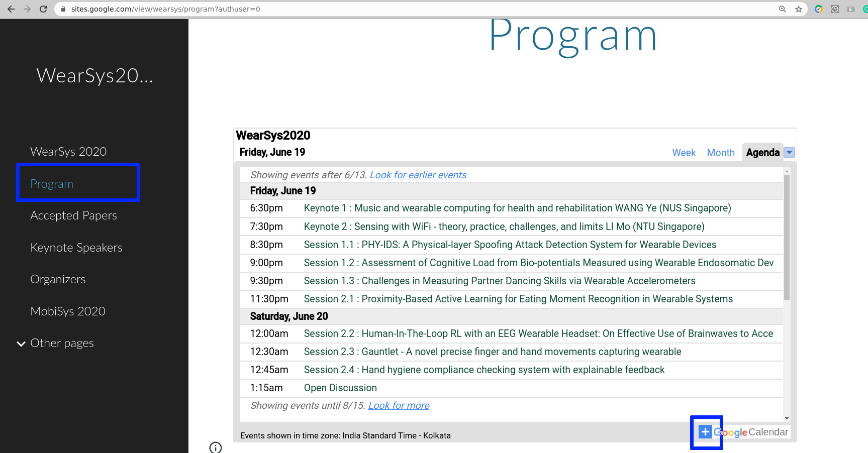Click the WearSys20... site title
868x453 pixels.
(x=95, y=76)
